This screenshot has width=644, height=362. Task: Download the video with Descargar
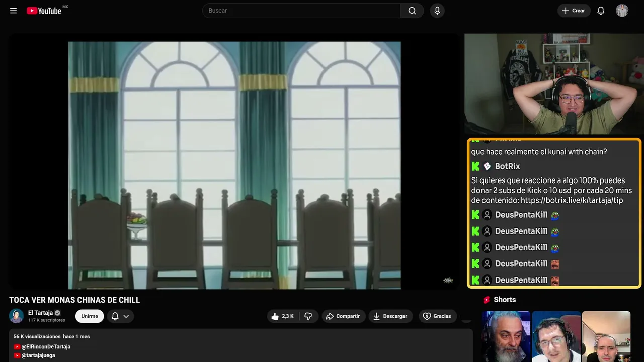coord(390,316)
